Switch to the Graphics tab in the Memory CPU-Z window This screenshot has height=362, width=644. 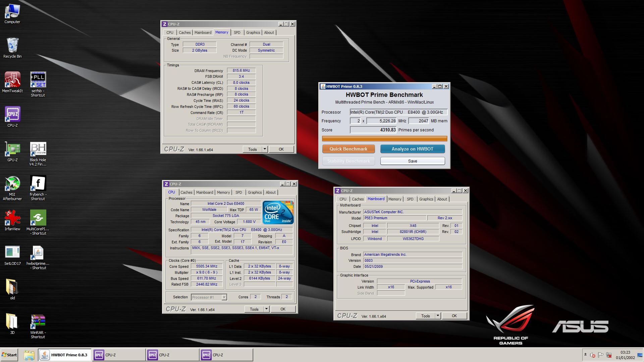(253, 33)
